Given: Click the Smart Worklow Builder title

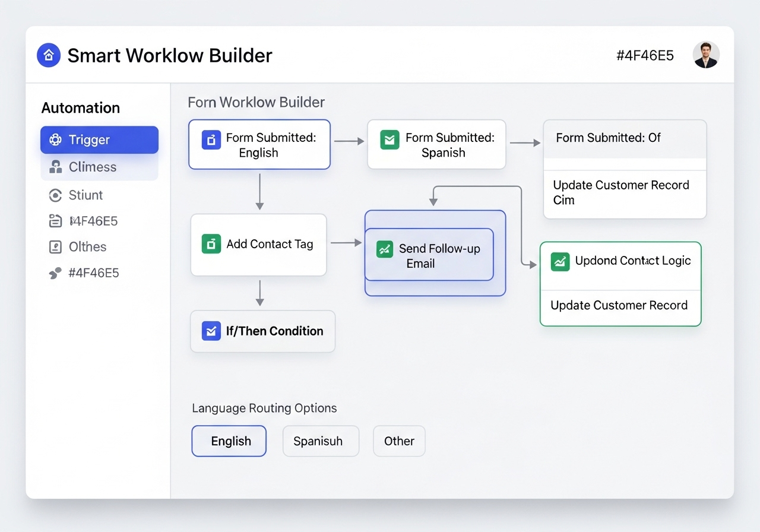Looking at the screenshot, I should click(x=170, y=55).
